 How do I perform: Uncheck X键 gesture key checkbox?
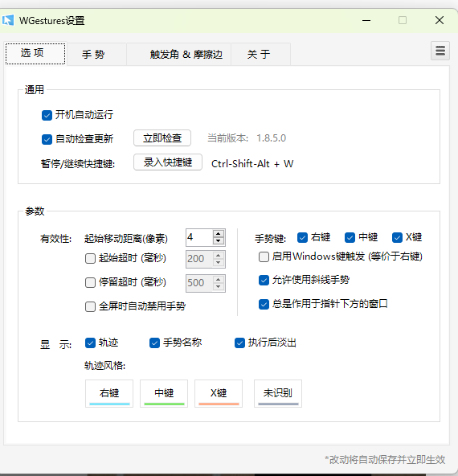pyautogui.click(x=397, y=237)
